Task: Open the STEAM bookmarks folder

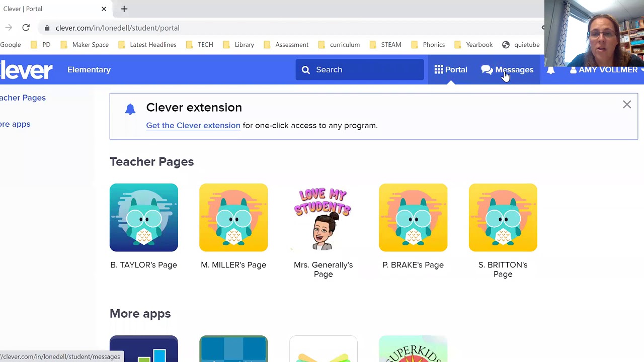Action: click(385, 45)
